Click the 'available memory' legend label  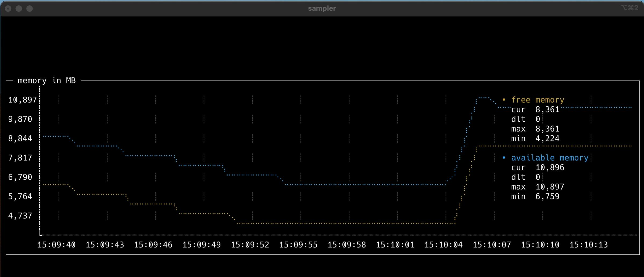point(550,158)
